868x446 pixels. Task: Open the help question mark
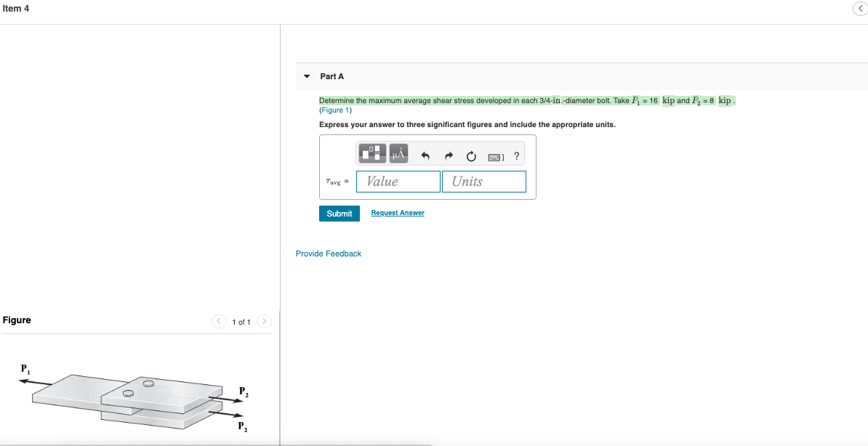click(x=516, y=157)
